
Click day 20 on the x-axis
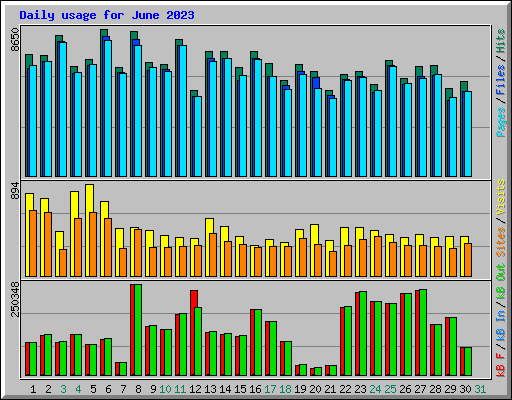315,389
